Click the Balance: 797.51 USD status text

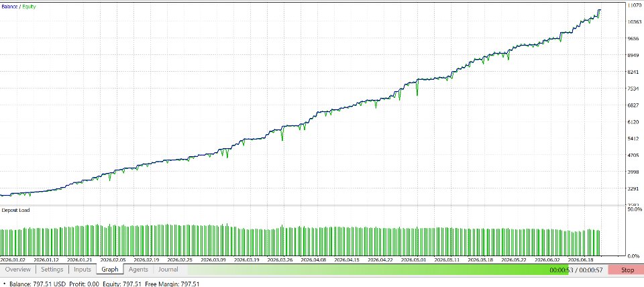(x=38, y=284)
